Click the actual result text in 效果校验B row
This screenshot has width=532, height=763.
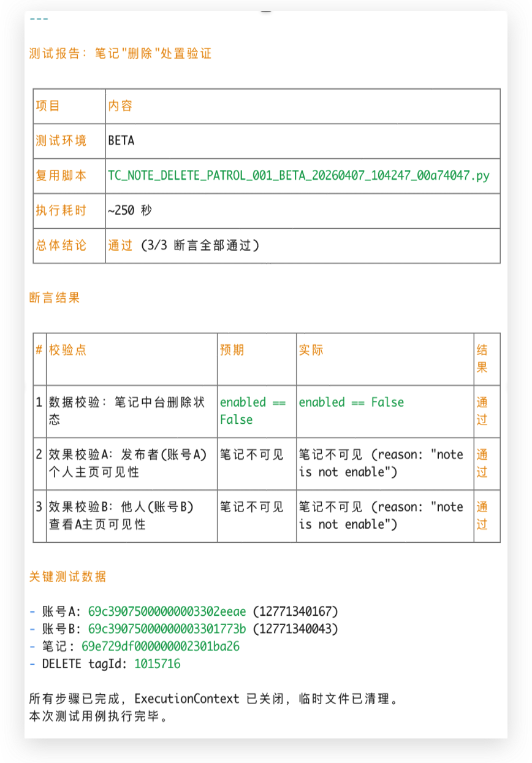(x=381, y=516)
